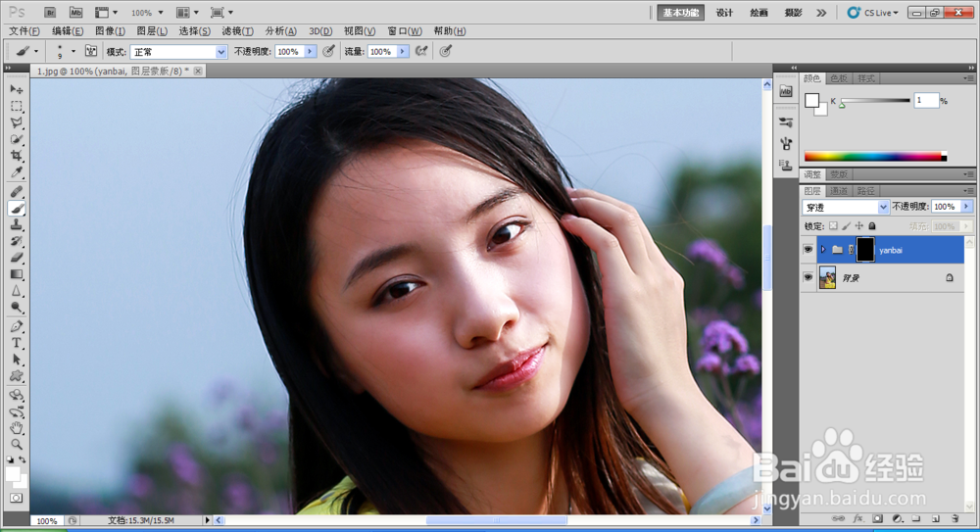This screenshot has width=980, height=532.
Task: Select the Dodge tool
Action: [x=17, y=308]
